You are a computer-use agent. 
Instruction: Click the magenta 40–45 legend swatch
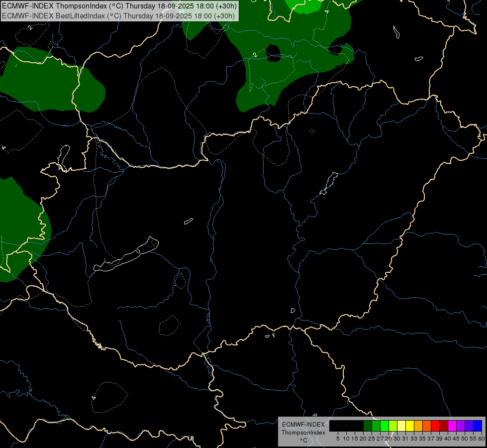click(452, 426)
